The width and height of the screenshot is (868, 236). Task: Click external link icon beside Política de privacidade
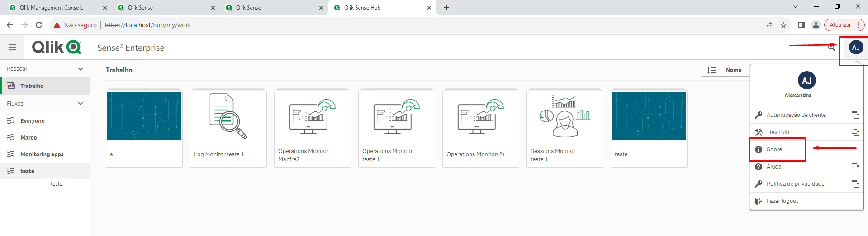855,184
